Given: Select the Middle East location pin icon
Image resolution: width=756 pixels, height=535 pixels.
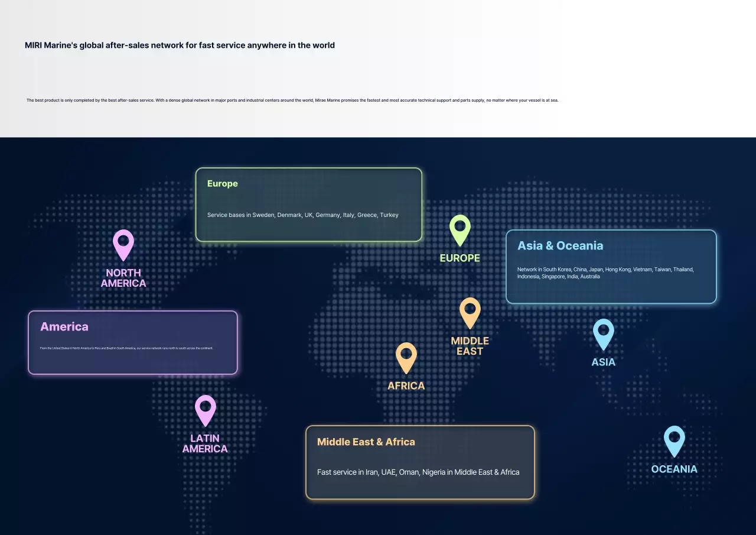Looking at the screenshot, I should click(x=470, y=312).
